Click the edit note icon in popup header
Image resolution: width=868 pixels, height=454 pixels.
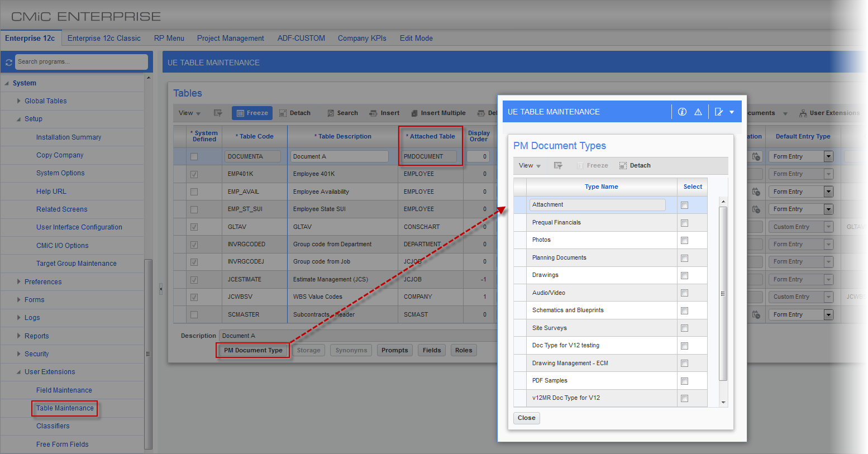[x=719, y=112]
